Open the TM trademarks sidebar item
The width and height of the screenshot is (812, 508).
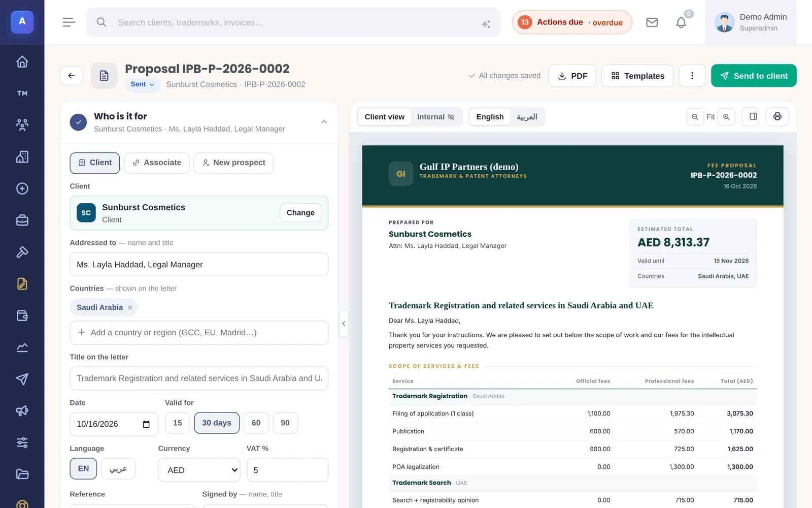(x=22, y=93)
